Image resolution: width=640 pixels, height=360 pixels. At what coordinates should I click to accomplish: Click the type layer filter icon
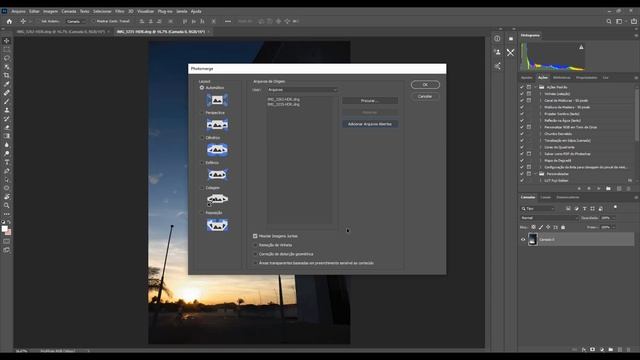584,209
